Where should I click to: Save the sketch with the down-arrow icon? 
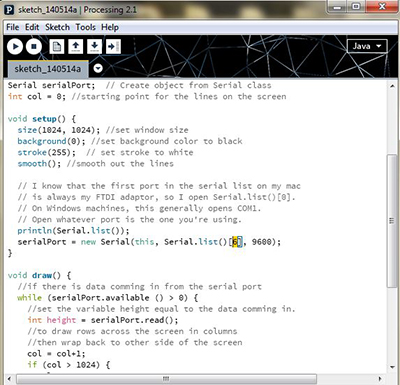tap(94, 46)
